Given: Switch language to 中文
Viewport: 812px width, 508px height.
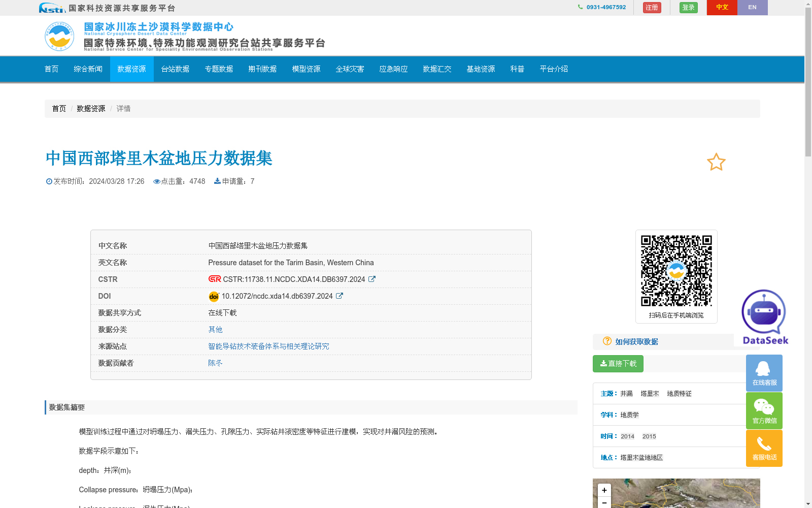Looking at the screenshot, I should [722, 8].
